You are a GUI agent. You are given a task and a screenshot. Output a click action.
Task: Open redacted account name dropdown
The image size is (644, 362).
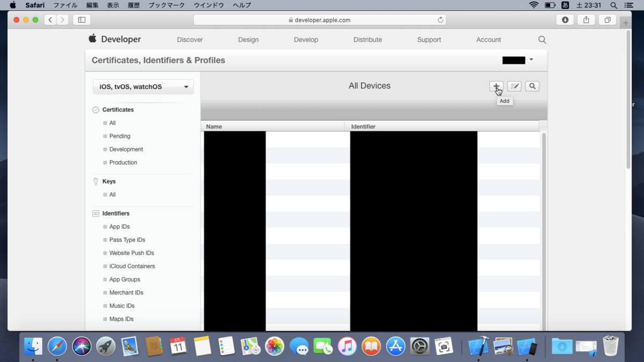[x=517, y=60]
